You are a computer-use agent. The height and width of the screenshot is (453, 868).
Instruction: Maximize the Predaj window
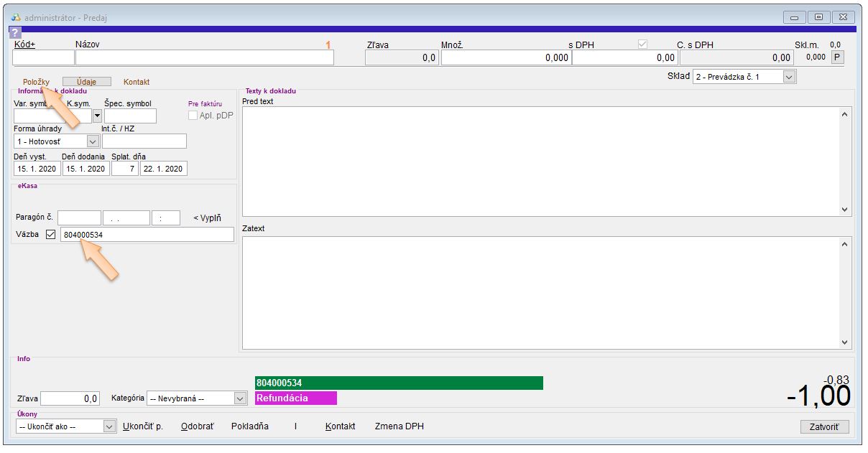tap(818, 17)
